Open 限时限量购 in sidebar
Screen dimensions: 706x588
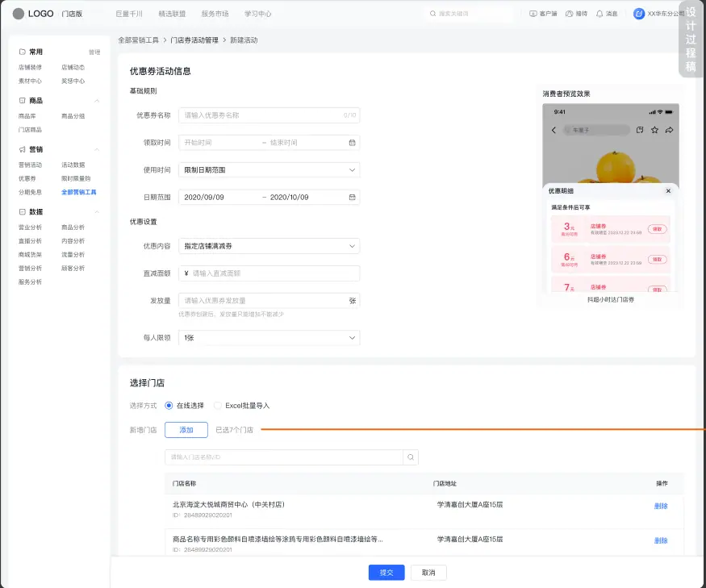(76, 179)
